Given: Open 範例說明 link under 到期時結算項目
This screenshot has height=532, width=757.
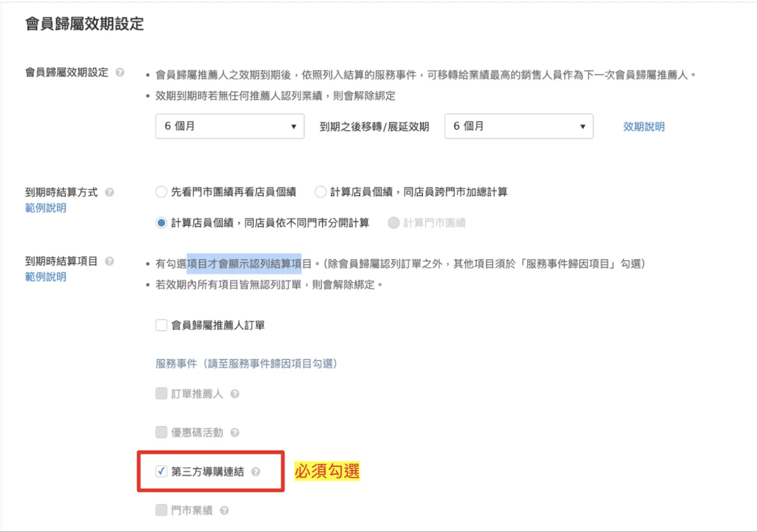Looking at the screenshot, I should click(46, 277).
